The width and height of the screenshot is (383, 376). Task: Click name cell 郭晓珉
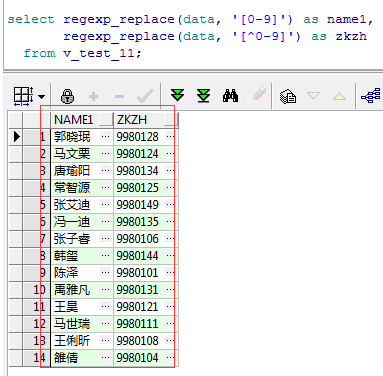[x=72, y=137]
